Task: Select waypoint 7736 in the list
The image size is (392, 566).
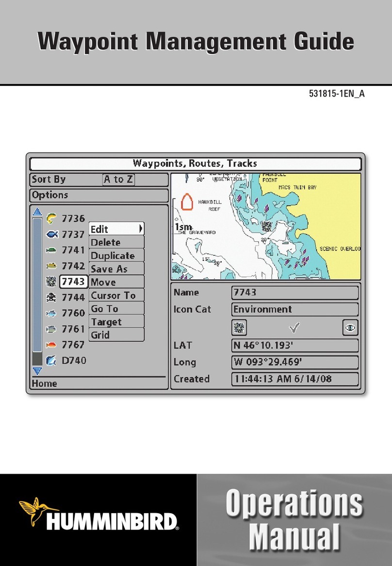Action: tap(73, 218)
